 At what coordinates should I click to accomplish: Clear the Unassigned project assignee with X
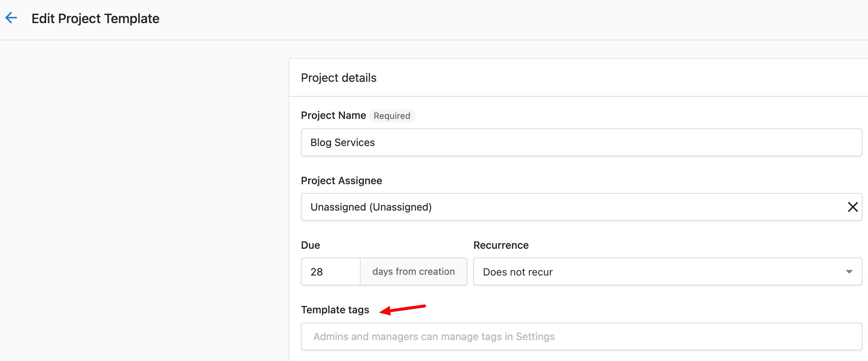[x=853, y=207]
